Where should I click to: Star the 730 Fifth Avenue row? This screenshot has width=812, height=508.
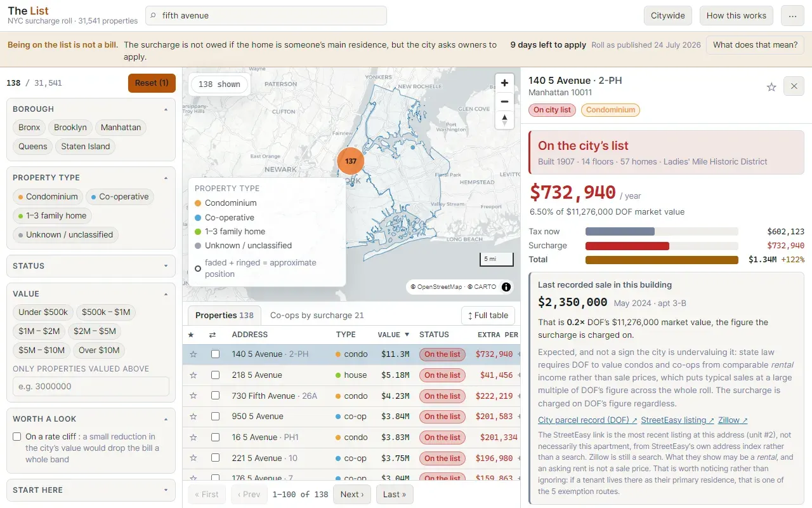pyautogui.click(x=193, y=396)
